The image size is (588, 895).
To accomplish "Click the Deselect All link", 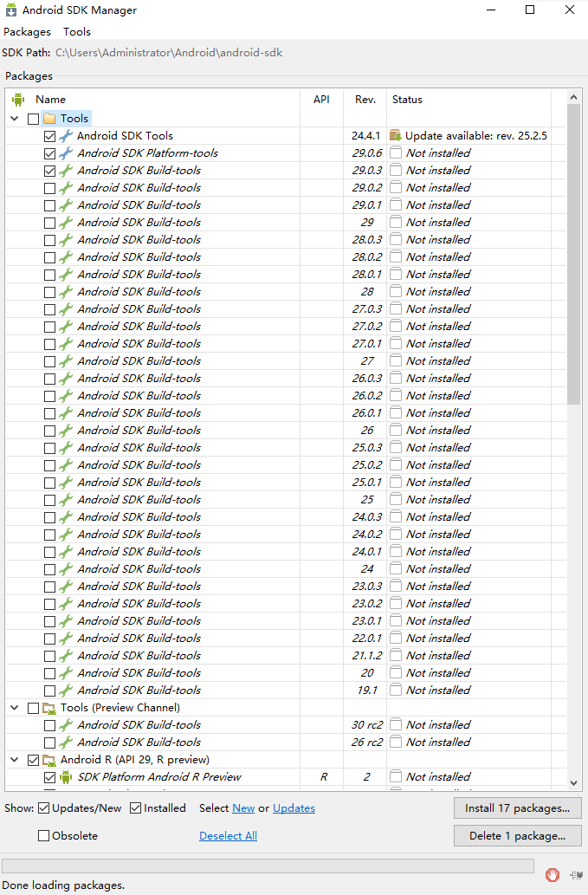I will (x=228, y=835).
